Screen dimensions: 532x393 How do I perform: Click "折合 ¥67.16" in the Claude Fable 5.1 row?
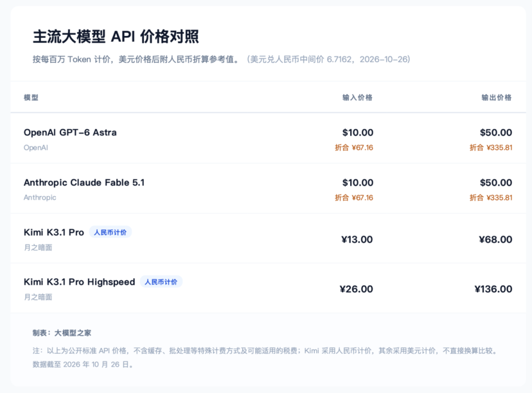(x=354, y=198)
